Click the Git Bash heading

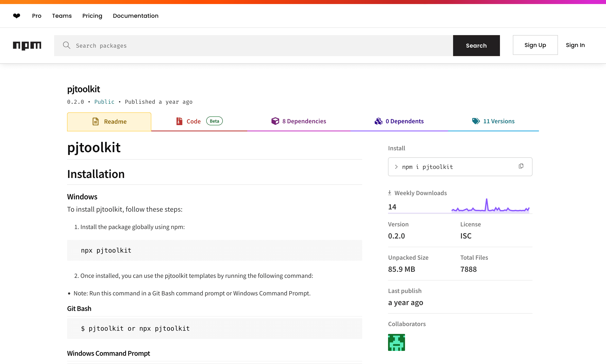79,308
